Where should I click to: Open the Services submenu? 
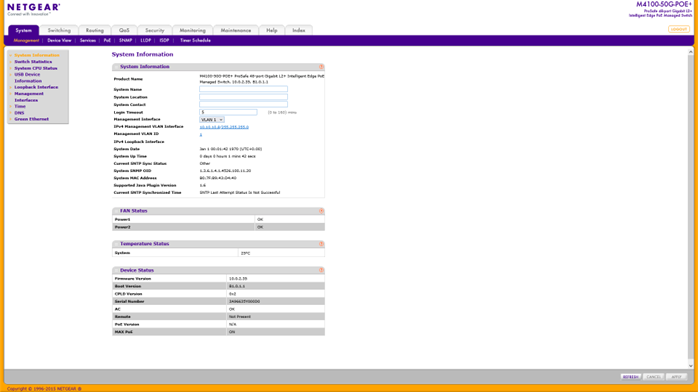click(88, 40)
